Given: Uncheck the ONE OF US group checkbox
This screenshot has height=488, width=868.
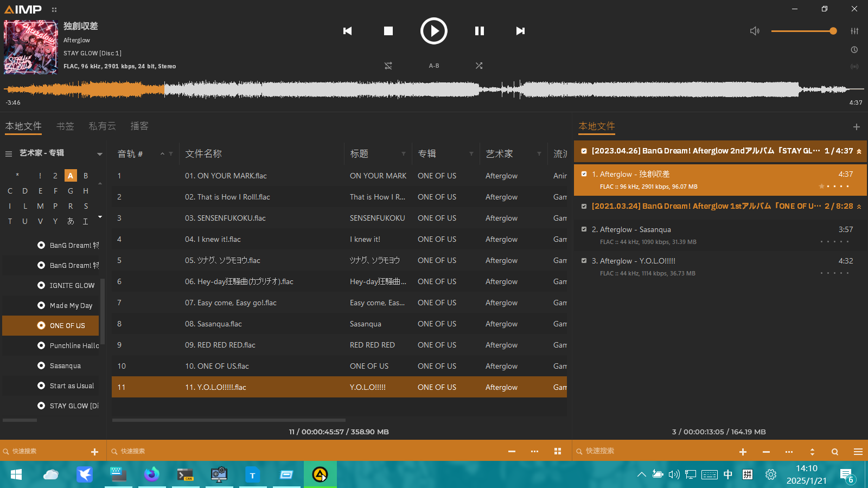Looking at the screenshot, I should (x=584, y=207).
